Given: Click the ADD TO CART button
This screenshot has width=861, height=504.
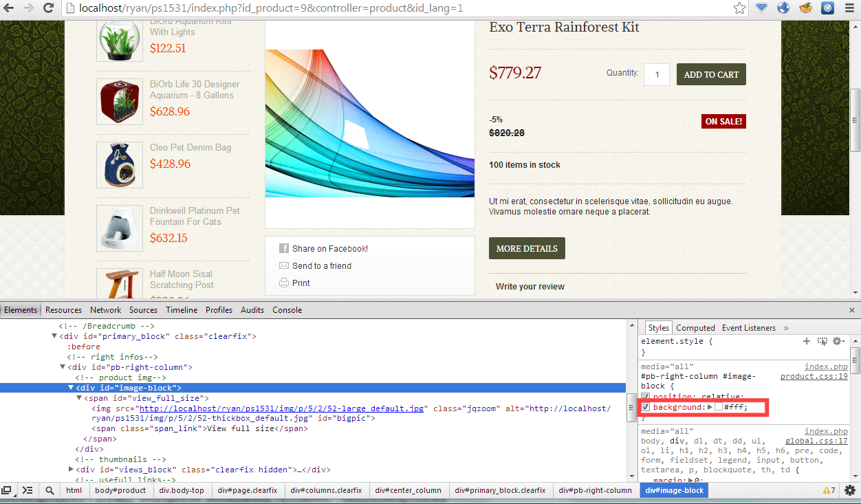Looking at the screenshot, I should (x=711, y=74).
